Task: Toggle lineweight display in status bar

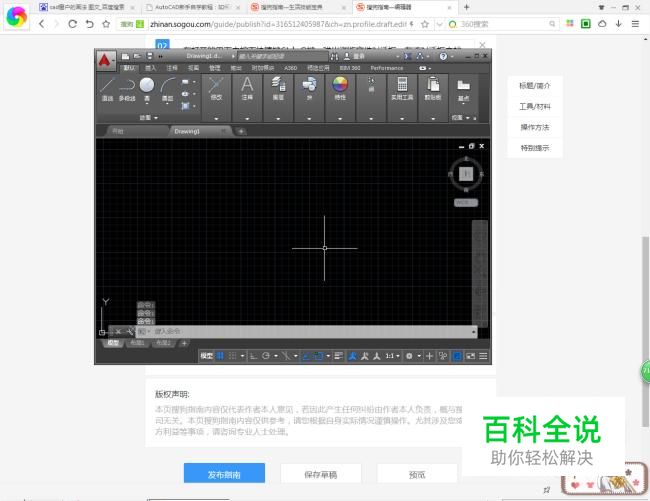Action: 339,356
